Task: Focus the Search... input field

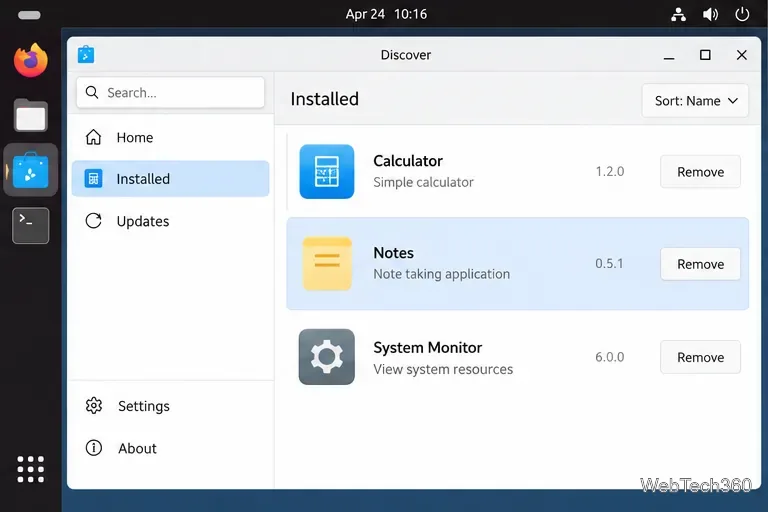Action: click(170, 92)
